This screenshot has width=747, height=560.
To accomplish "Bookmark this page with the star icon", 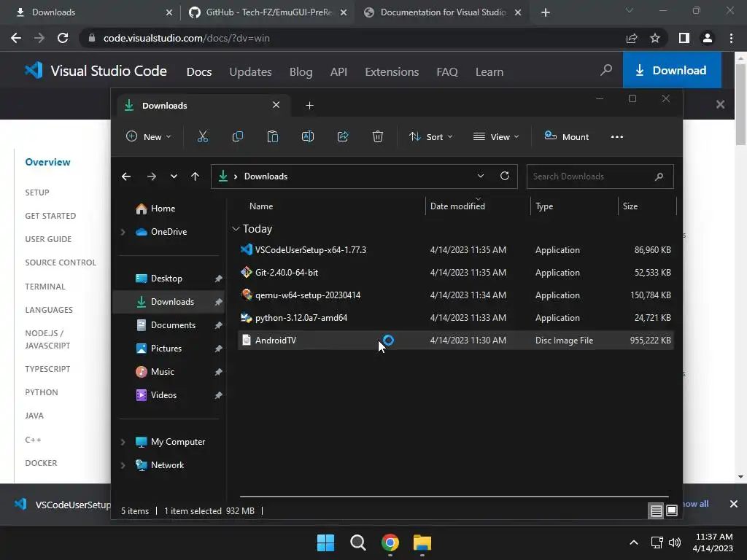I will click(x=655, y=38).
